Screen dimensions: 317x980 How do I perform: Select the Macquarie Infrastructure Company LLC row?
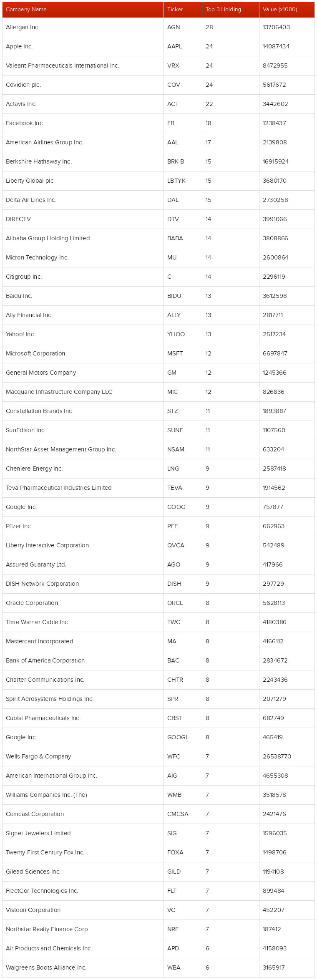pyautogui.click(x=158, y=392)
